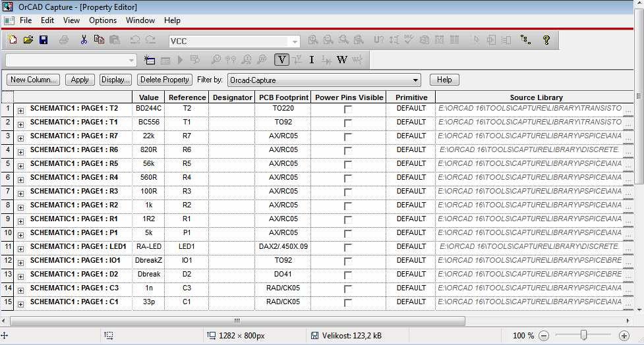Viewport: 644px width, 345px height.
Task: Click the New Column... button
Action: pyautogui.click(x=33, y=80)
